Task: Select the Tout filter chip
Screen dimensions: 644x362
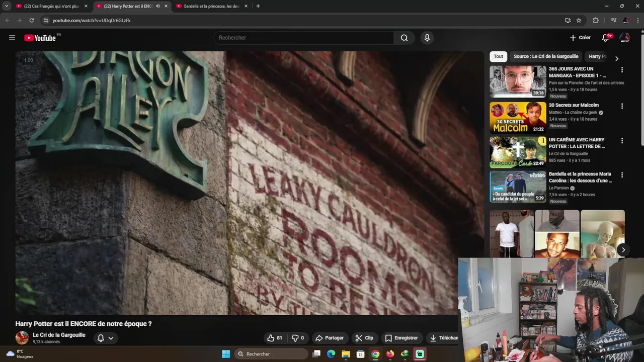Action: click(498, 56)
